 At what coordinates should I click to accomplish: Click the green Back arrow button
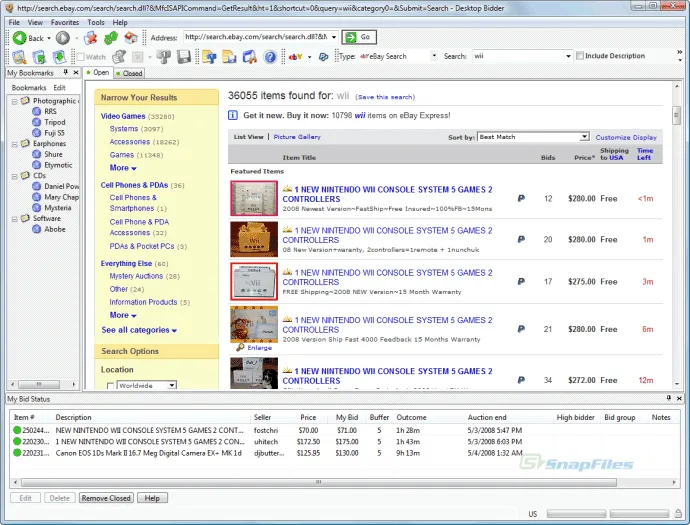19,38
